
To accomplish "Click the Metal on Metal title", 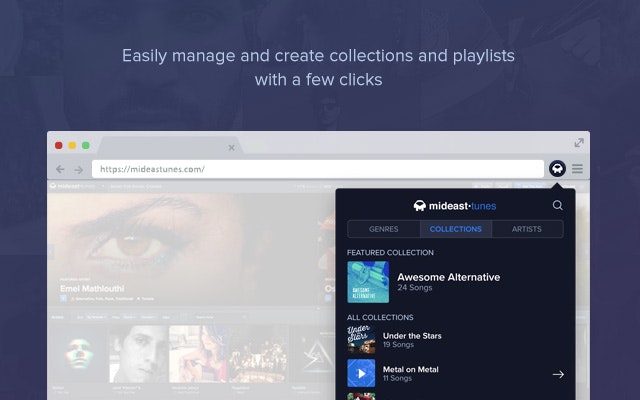I will coord(411,369).
